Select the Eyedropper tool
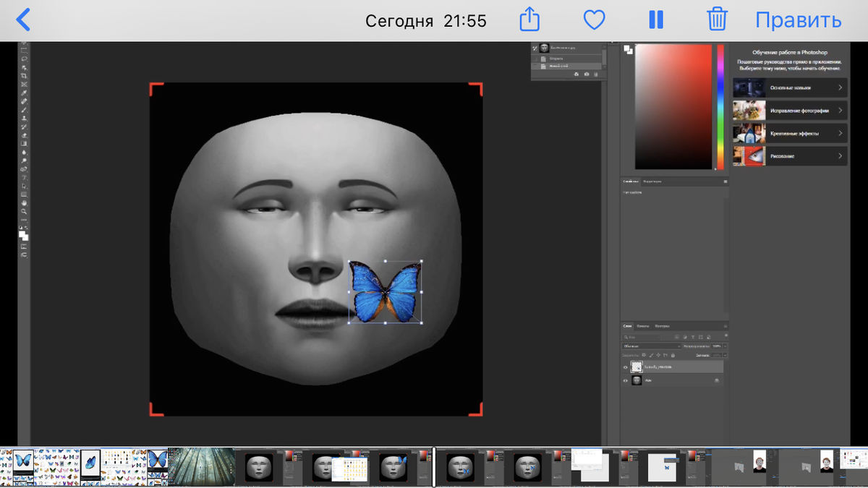Image resolution: width=868 pixels, height=488 pixels. point(24,93)
